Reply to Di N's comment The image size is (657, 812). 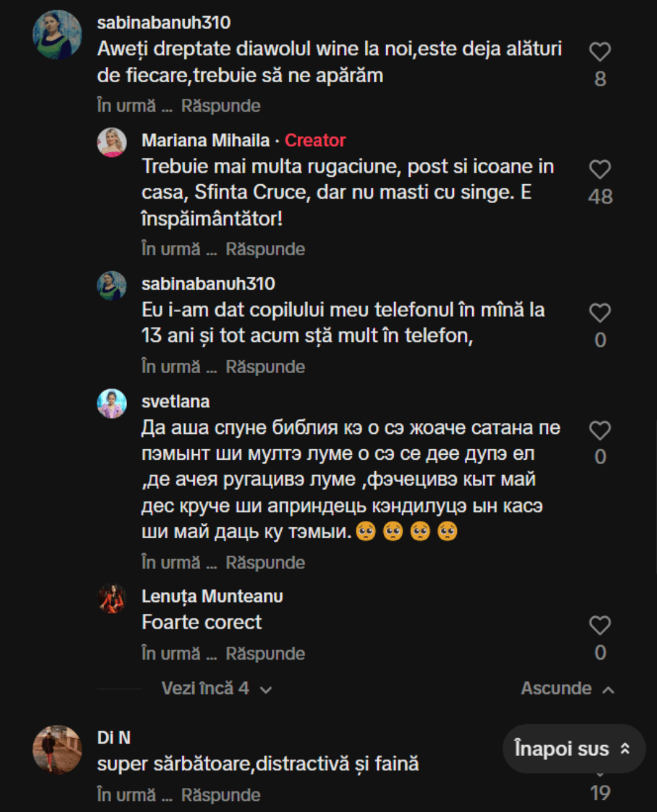pos(220,795)
